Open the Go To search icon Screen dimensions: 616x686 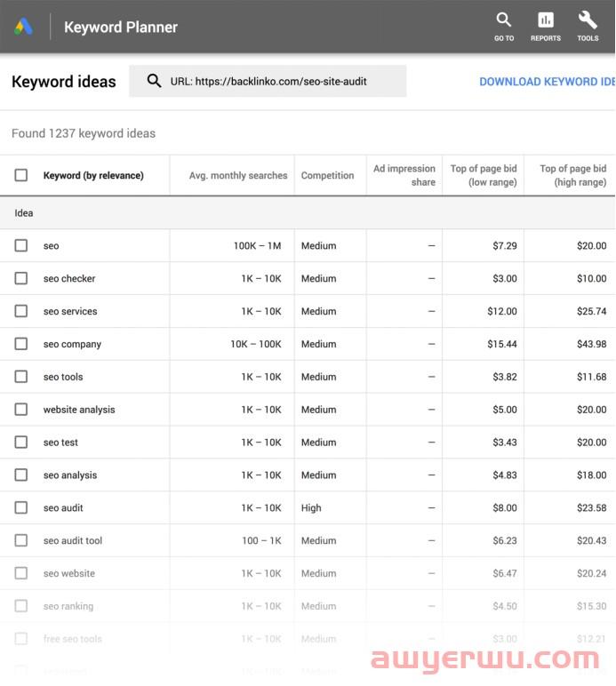504,20
